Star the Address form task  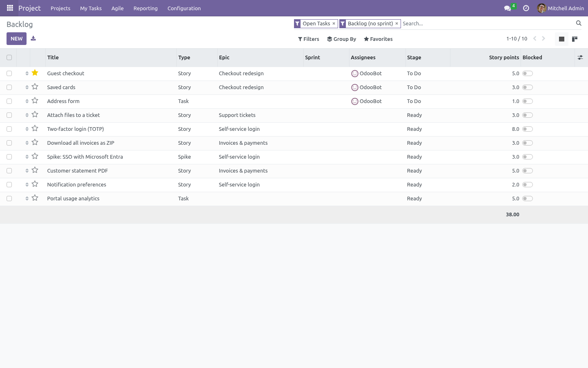(35, 101)
